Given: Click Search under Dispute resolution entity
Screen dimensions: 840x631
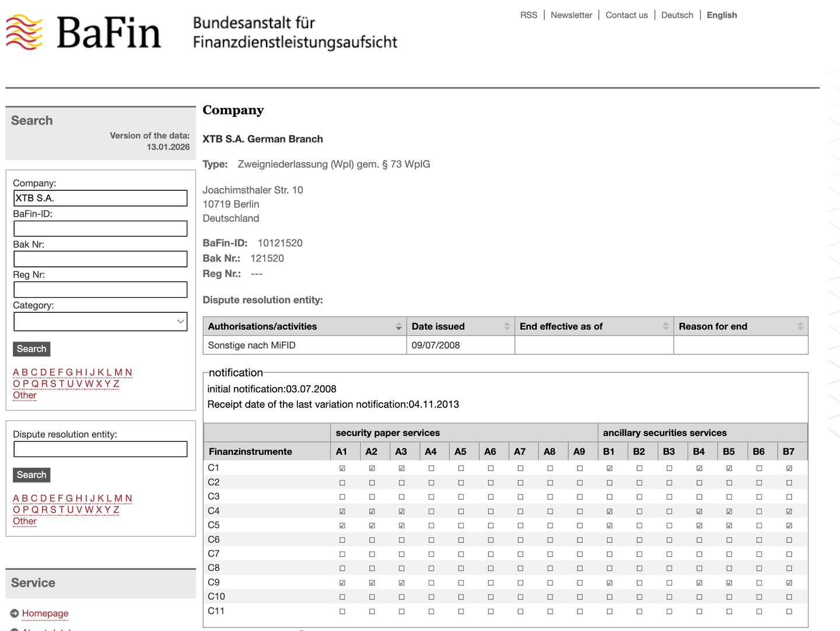Looking at the screenshot, I should click(31, 475).
